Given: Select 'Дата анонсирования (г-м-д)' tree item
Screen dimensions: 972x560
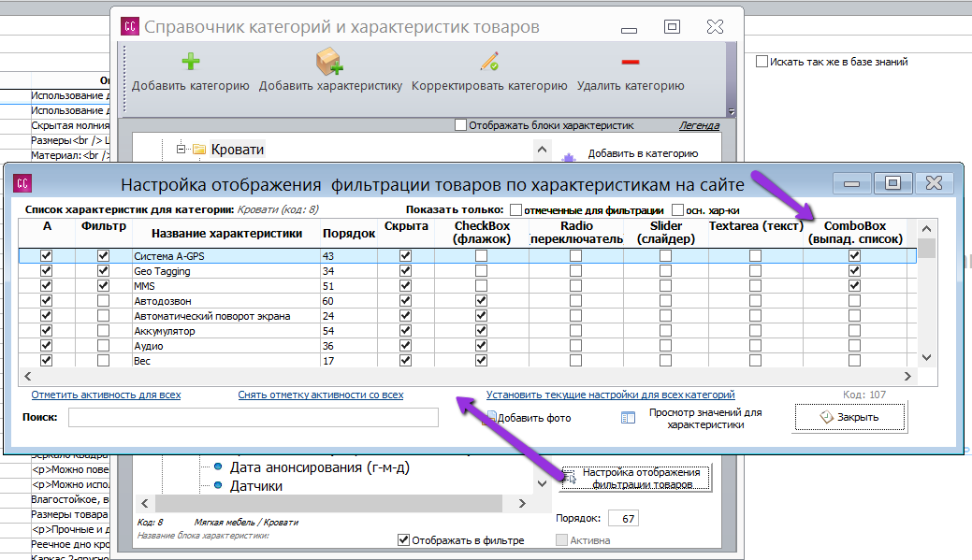Looking at the screenshot, I should pos(320,467).
